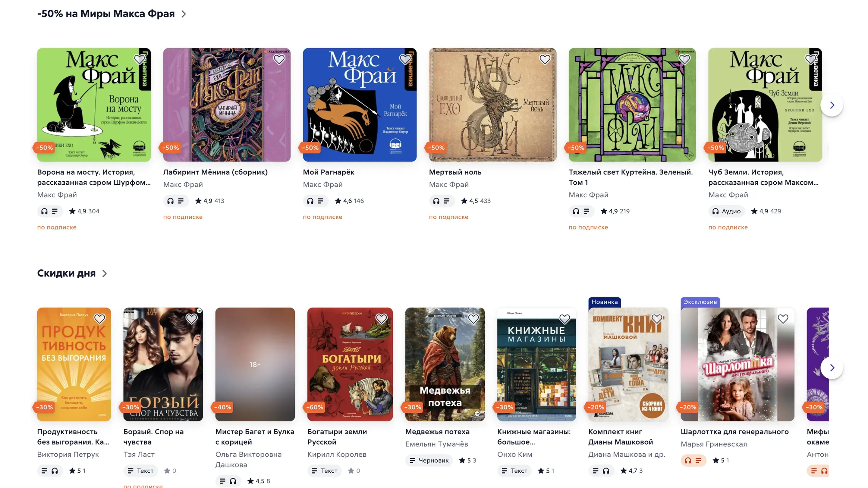Image resolution: width=868 pixels, height=488 pixels.
Task: Add Мертвый ноль to favorites via heart
Action: (x=545, y=60)
